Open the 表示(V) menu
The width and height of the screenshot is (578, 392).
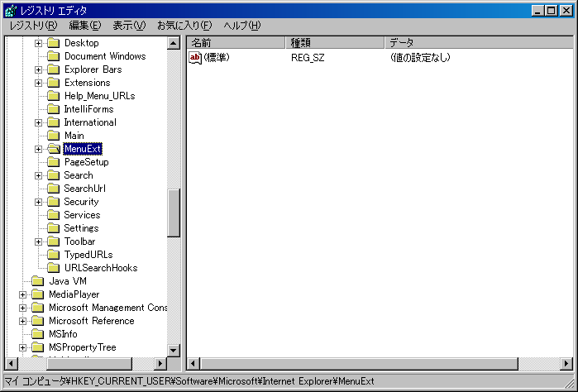pos(129,26)
